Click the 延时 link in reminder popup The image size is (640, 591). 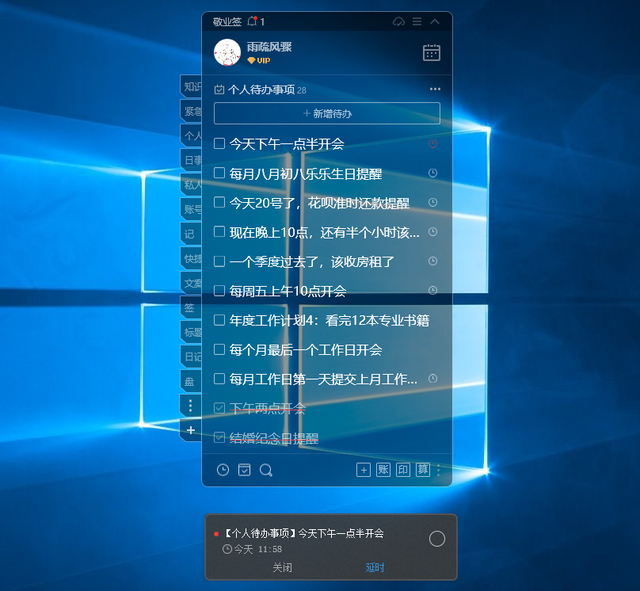[375, 567]
